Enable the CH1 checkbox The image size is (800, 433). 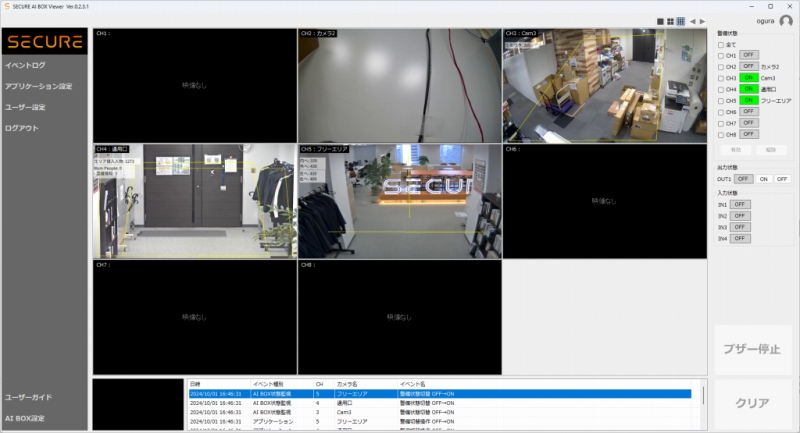tap(721, 55)
